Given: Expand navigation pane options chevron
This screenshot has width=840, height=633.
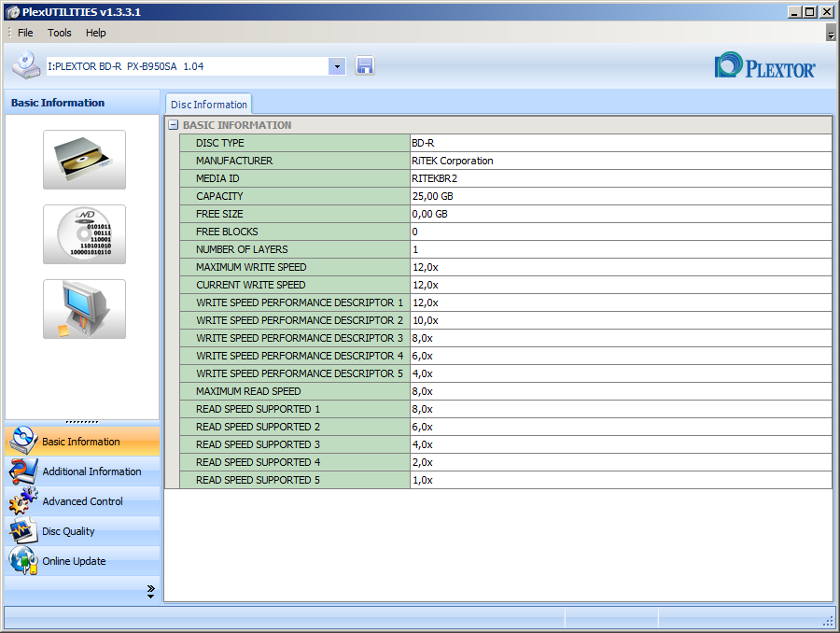Looking at the screenshot, I should pyautogui.click(x=150, y=591).
